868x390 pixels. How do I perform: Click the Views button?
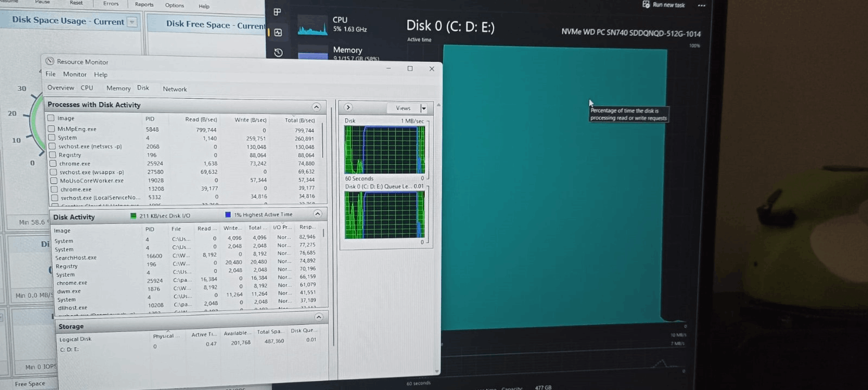point(403,108)
